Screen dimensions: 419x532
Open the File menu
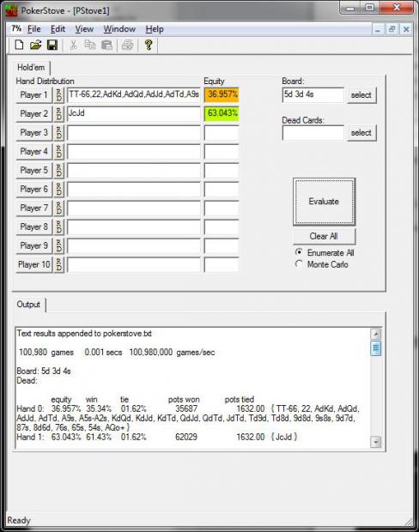(34, 29)
